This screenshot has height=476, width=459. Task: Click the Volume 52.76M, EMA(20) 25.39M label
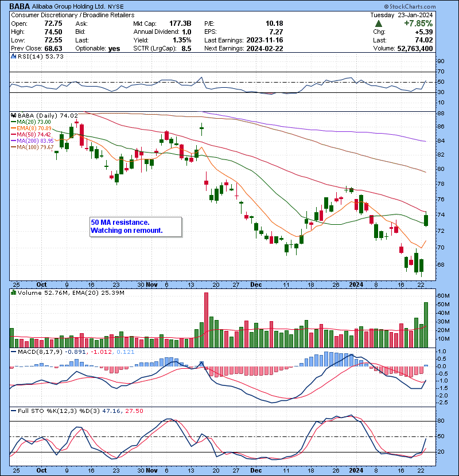click(71, 293)
